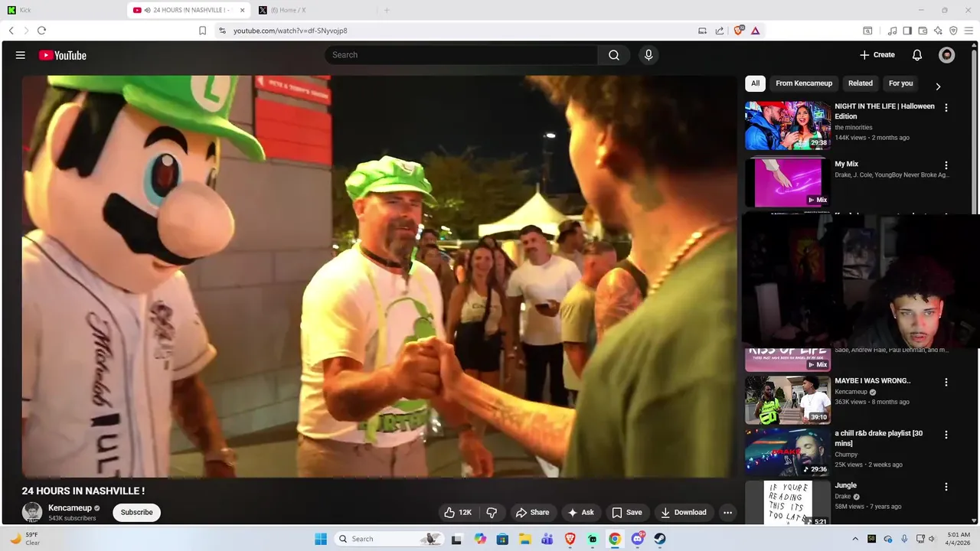The image size is (980, 551).
Task: Open options for chill r&b drake playlist
Action: [x=946, y=435]
